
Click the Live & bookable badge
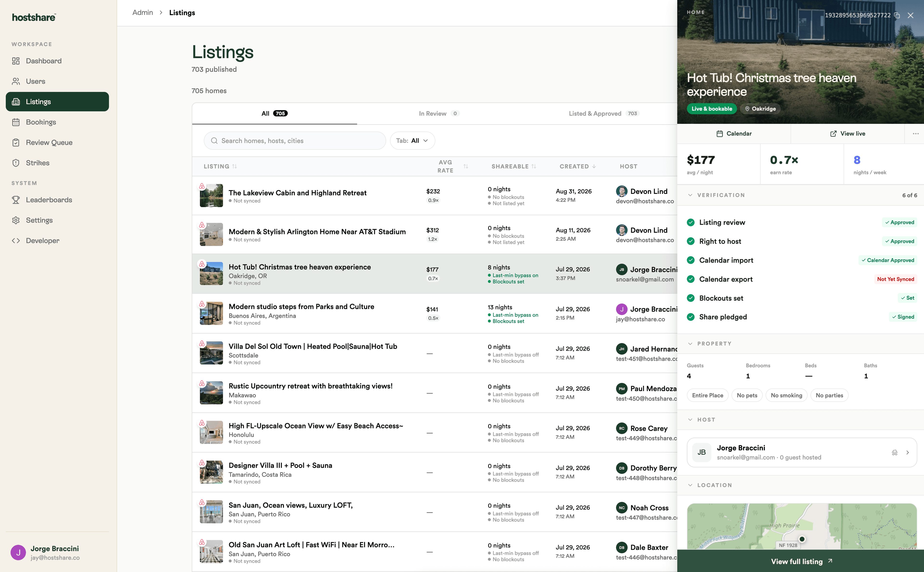(x=712, y=109)
